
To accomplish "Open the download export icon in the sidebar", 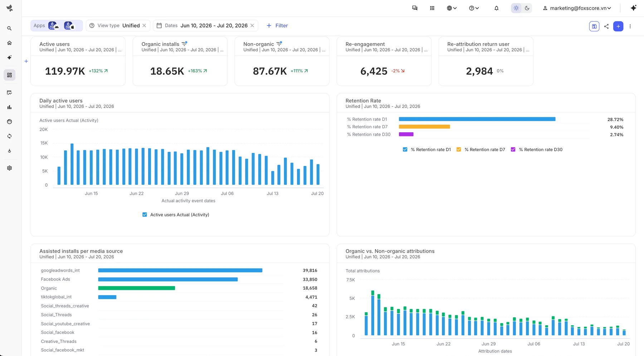I will (x=9, y=151).
